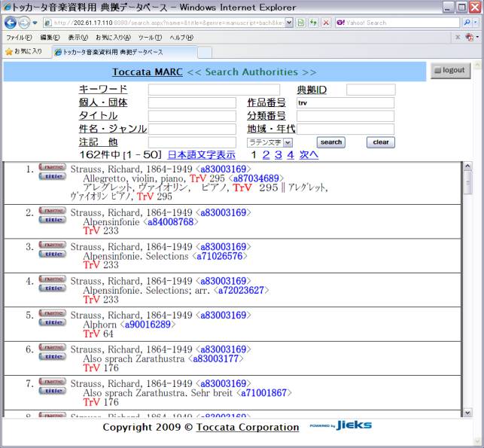Click the title badge on result 6
The width and height of the screenshot is (484, 448).
(53, 357)
